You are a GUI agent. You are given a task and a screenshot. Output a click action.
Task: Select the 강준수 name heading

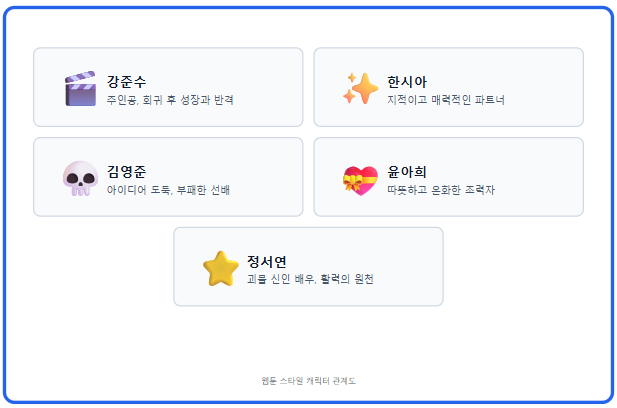(x=127, y=81)
